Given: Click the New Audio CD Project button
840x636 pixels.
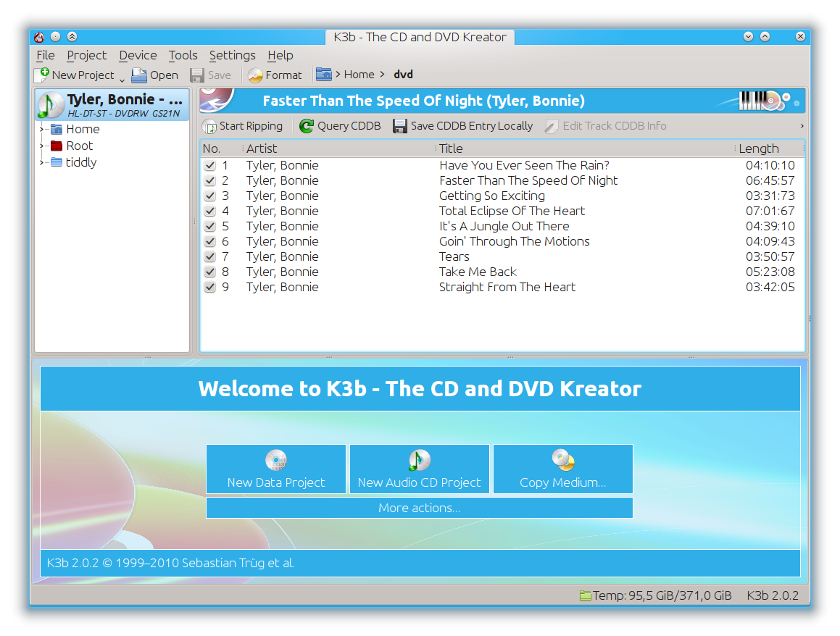Looking at the screenshot, I should (x=420, y=469).
